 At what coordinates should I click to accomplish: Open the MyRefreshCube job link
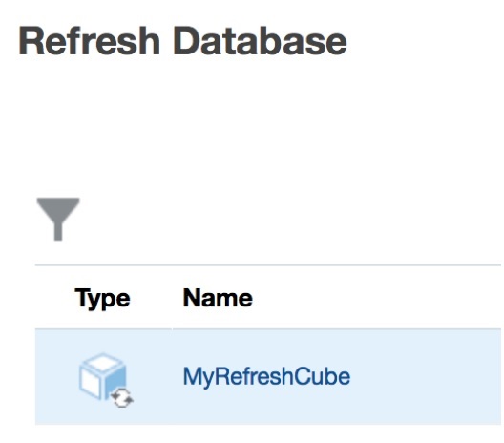(266, 376)
